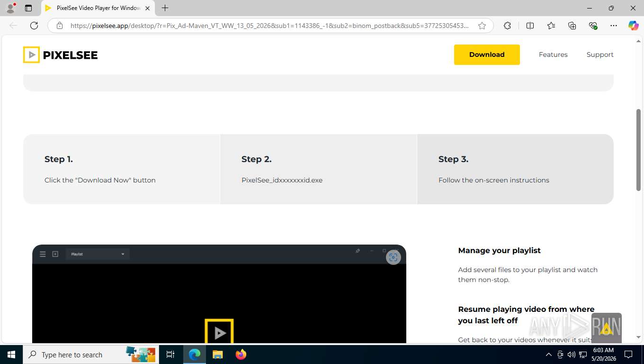This screenshot has width=644, height=364.
Task: Open the Windows Start menu
Action: 11,355
